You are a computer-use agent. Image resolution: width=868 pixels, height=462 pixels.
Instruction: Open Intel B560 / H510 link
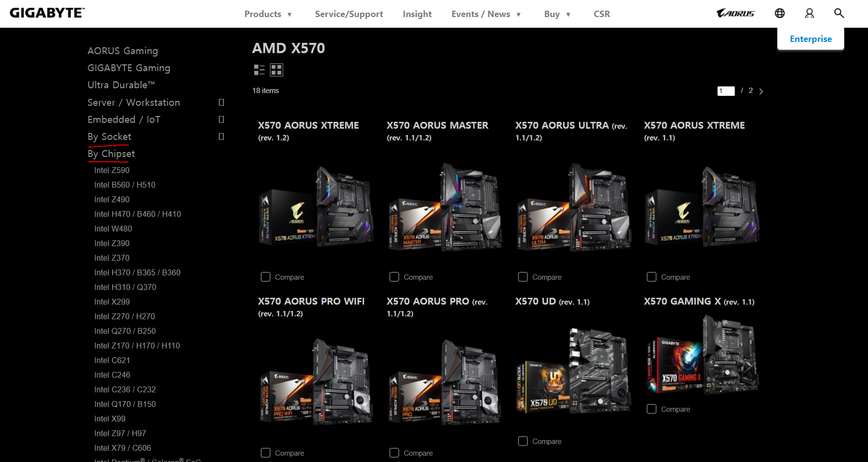click(x=125, y=185)
